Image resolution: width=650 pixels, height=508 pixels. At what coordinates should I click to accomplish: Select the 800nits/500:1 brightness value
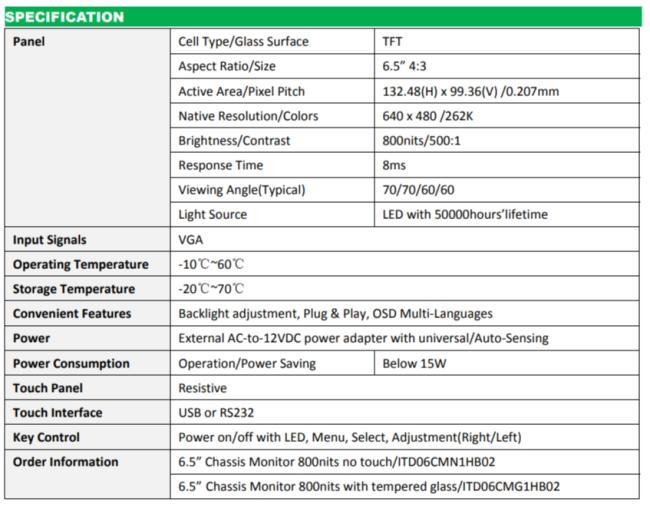click(x=422, y=141)
